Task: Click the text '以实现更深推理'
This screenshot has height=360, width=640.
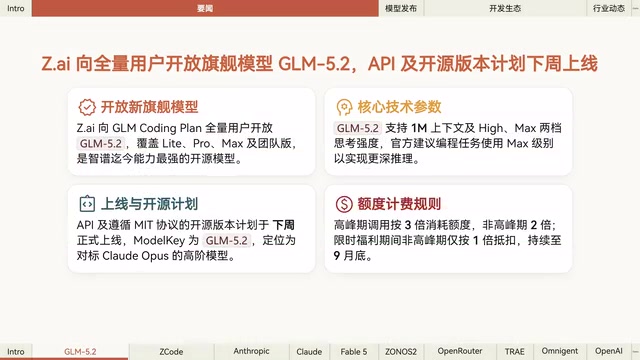Action: point(373,159)
